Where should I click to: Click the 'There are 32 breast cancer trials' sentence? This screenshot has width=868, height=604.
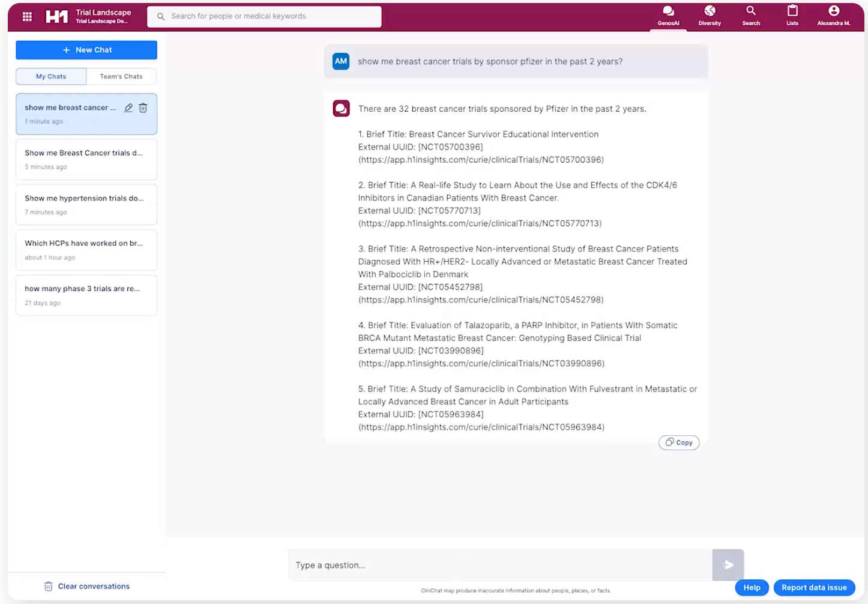[x=502, y=109]
